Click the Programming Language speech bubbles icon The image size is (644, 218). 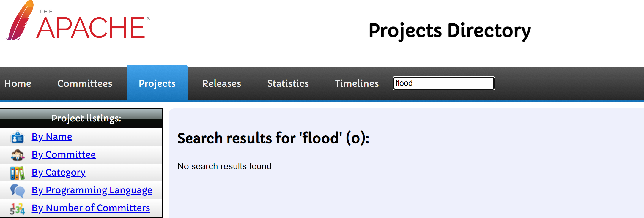pyautogui.click(x=17, y=191)
